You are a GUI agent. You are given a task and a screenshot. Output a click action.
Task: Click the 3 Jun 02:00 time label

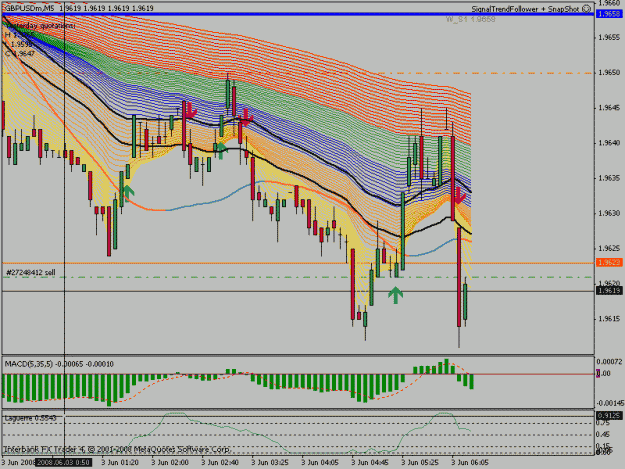point(170,463)
